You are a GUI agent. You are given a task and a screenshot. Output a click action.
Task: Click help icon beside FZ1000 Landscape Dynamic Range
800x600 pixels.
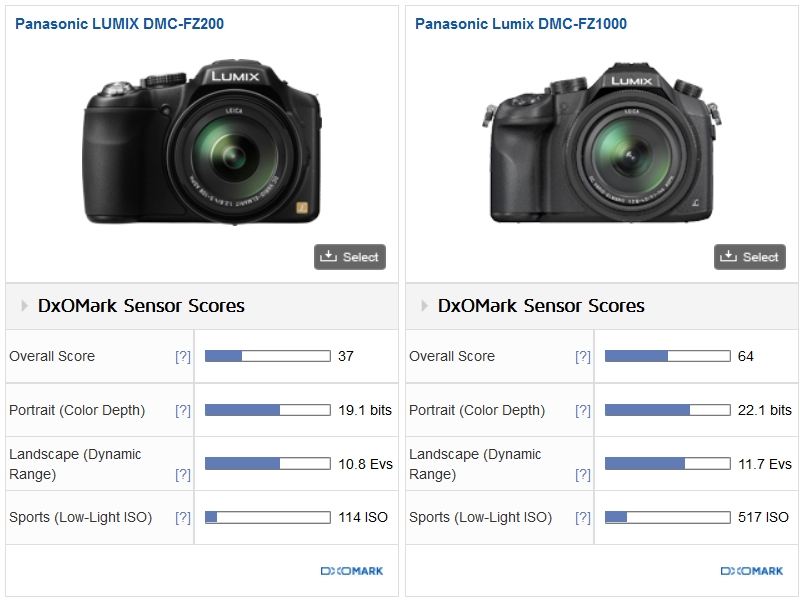point(583,474)
